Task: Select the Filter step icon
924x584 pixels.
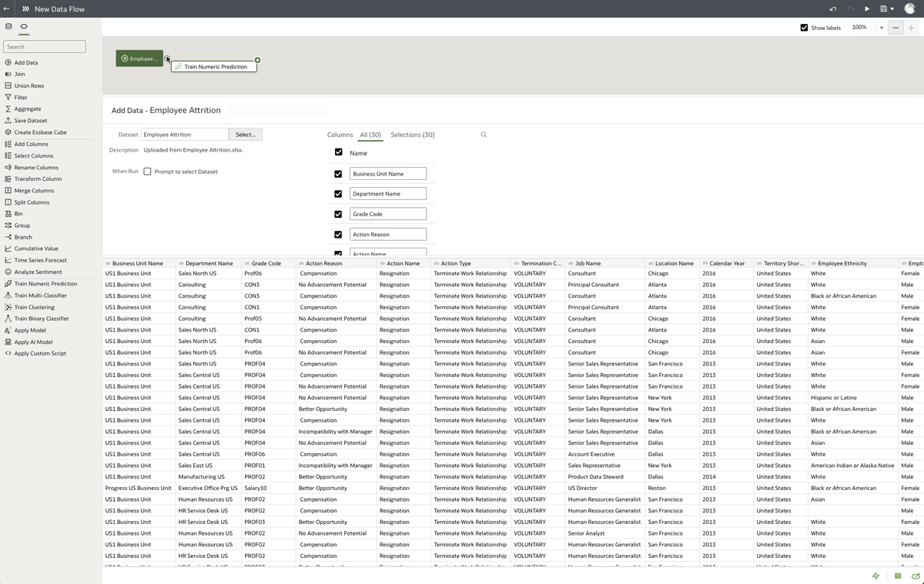Action: coord(8,97)
